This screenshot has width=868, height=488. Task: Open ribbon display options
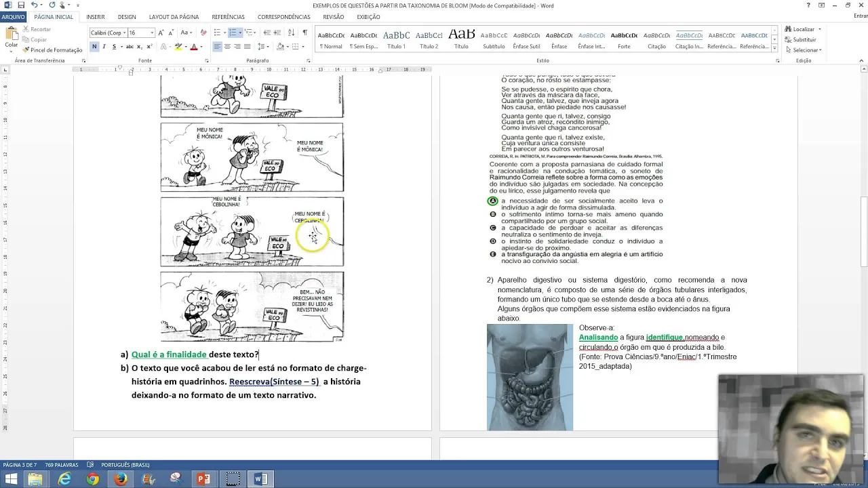[822, 5]
